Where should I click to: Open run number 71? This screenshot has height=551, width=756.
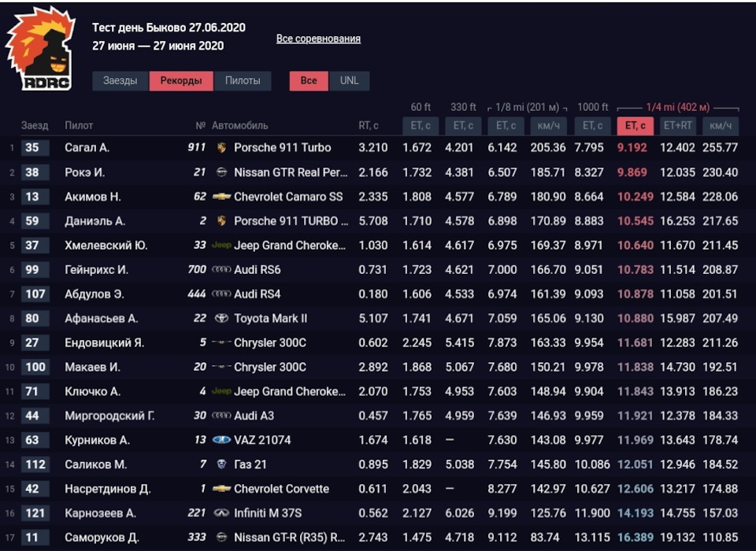[x=35, y=391]
